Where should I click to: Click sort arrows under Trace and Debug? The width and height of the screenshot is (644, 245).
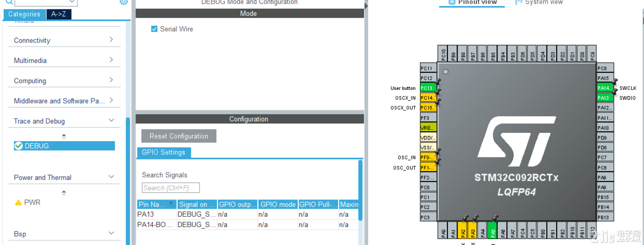[x=64, y=136]
